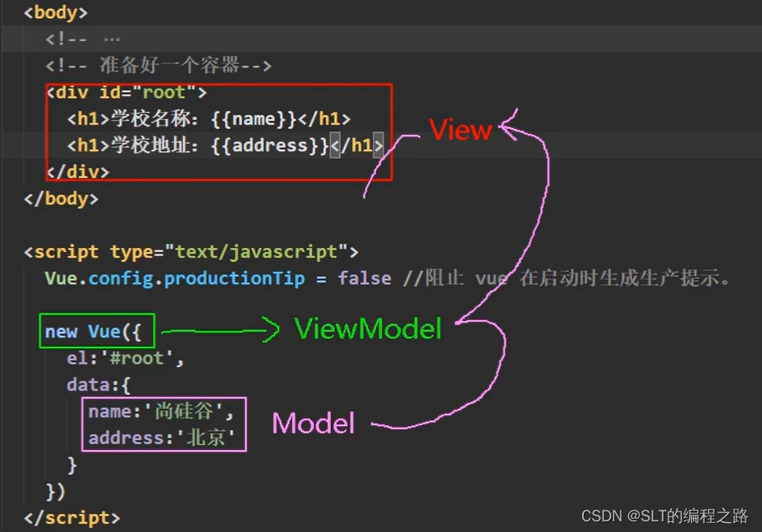Select the {{name}} interpolation
The width and height of the screenshot is (762, 532).
click(x=254, y=118)
